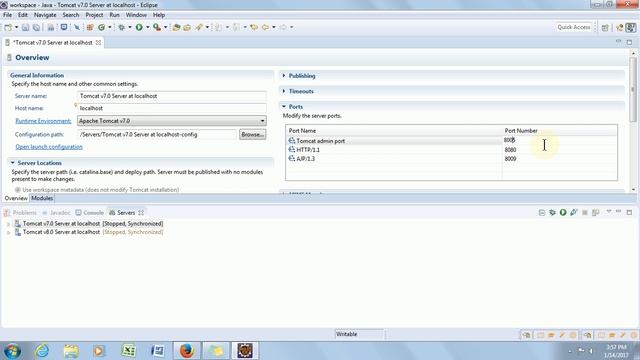
Task: Open the Help menu
Action: click(159, 15)
